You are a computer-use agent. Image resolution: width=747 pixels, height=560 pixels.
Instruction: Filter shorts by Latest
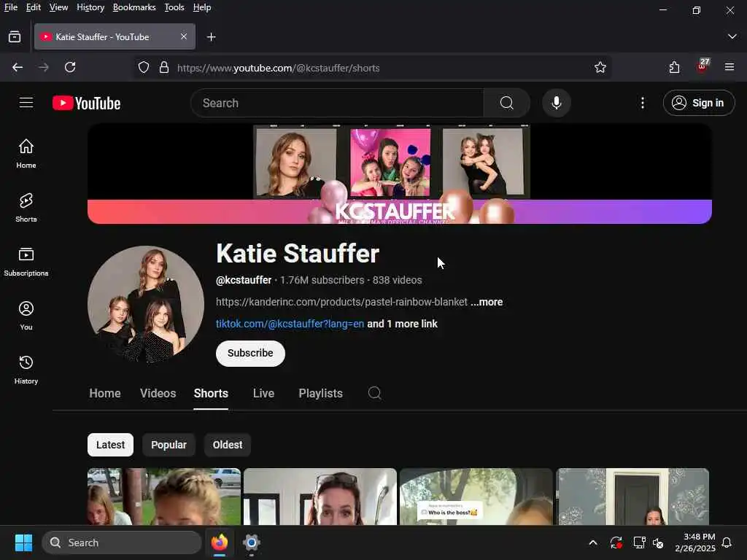(x=111, y=445)
